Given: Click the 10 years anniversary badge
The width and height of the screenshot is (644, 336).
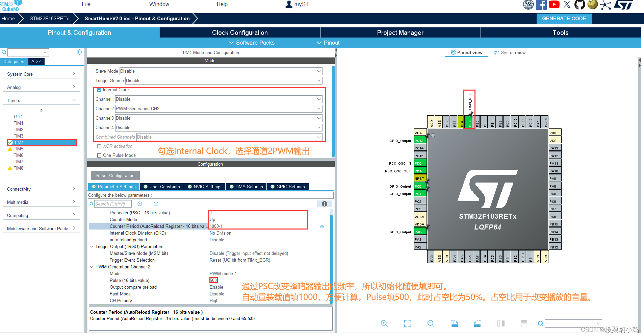Looking at the screenshot, I should coord(529,5).
